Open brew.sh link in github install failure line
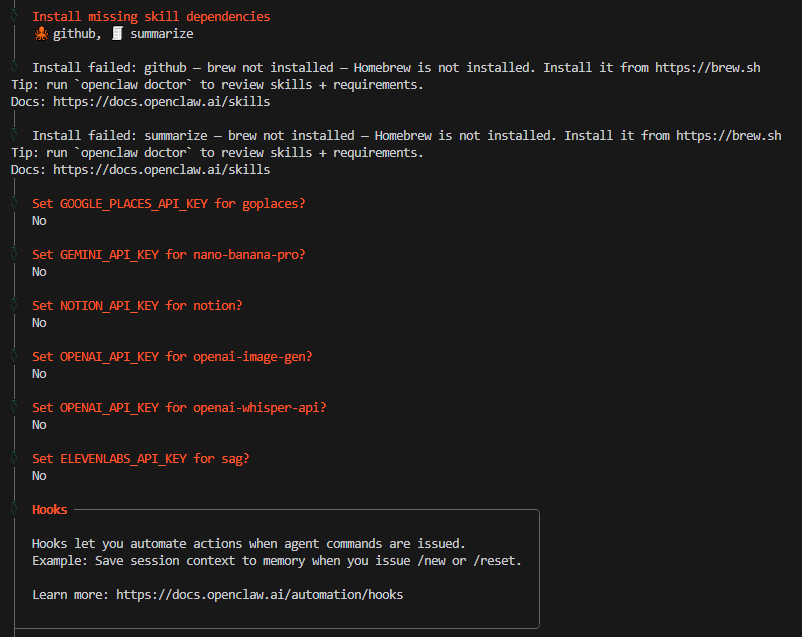The height and width of the screenshot is (637, 802). coord(707,68)
